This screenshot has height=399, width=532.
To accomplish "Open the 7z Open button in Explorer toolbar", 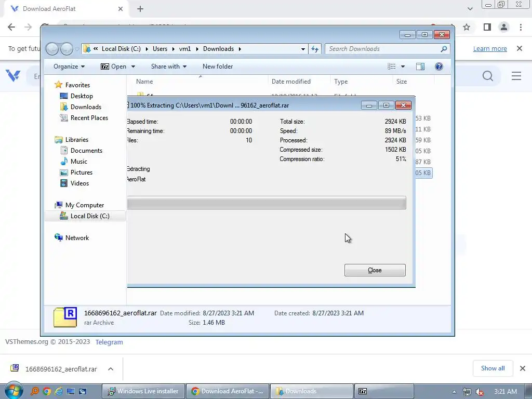I will tap(113, 66).
